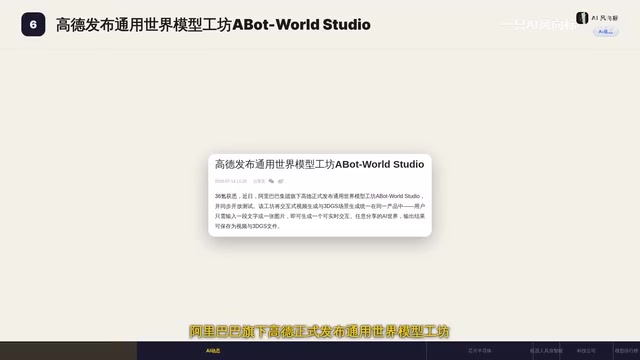
Task: Select the 芯片半导体 segment in the bottom bar
Action: point(480,351)
